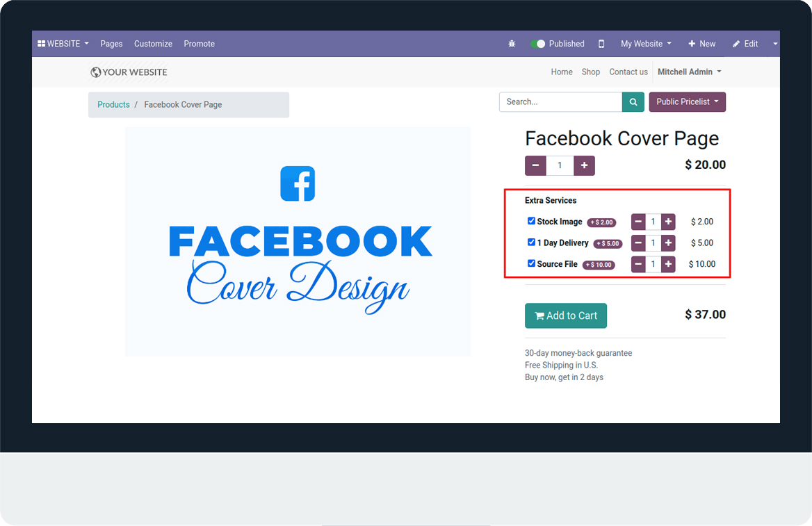Click the 1 Day Delivery quantity field
The height and width of the screenshot is (526, 812).
coord(653,243)
